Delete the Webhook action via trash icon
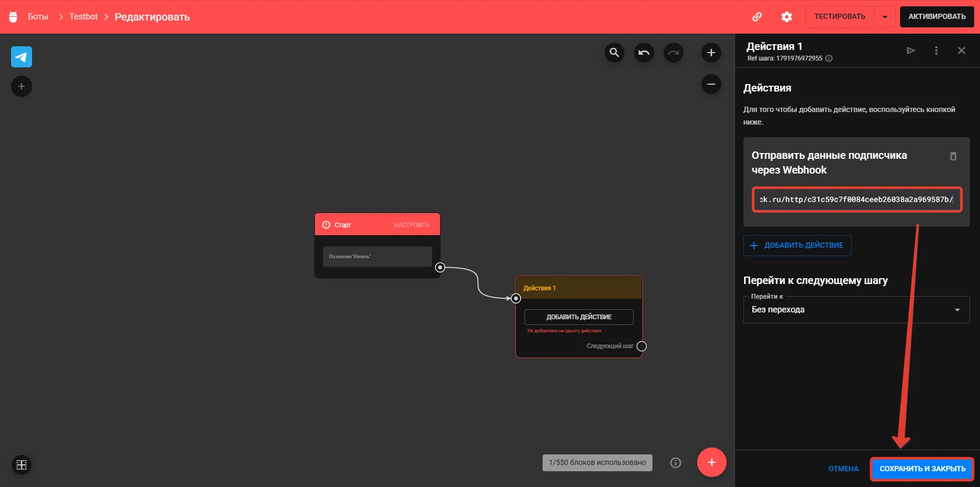 point(953,156)
